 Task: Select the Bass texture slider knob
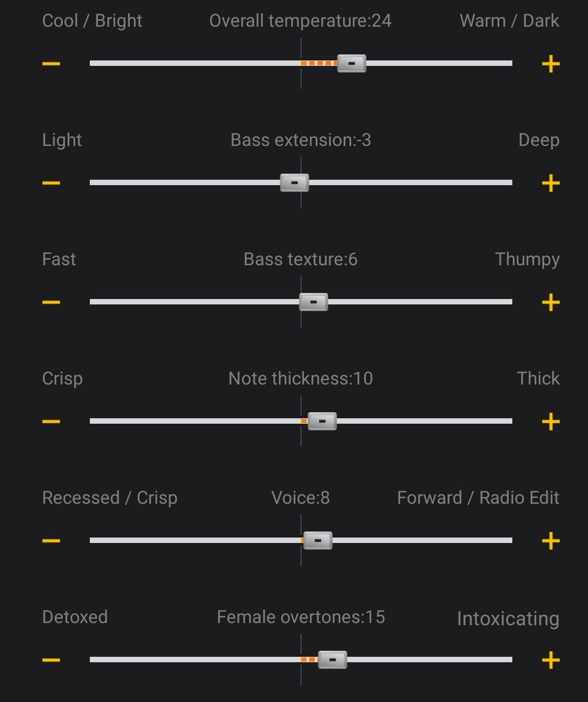pyautogui.click(x=314, y=302)
